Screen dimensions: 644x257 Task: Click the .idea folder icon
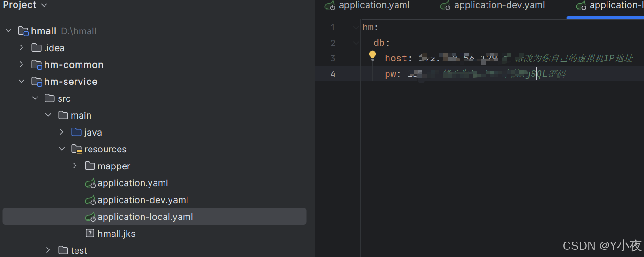point(36,48)
